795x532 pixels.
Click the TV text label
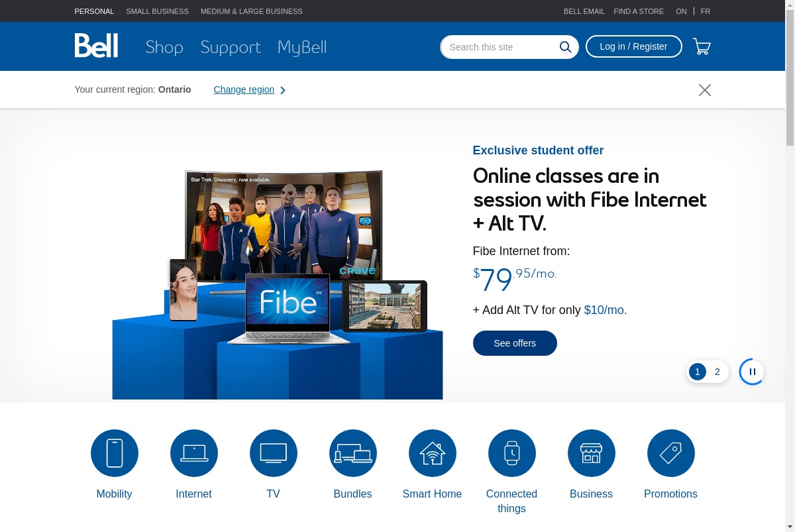(273, 494)
